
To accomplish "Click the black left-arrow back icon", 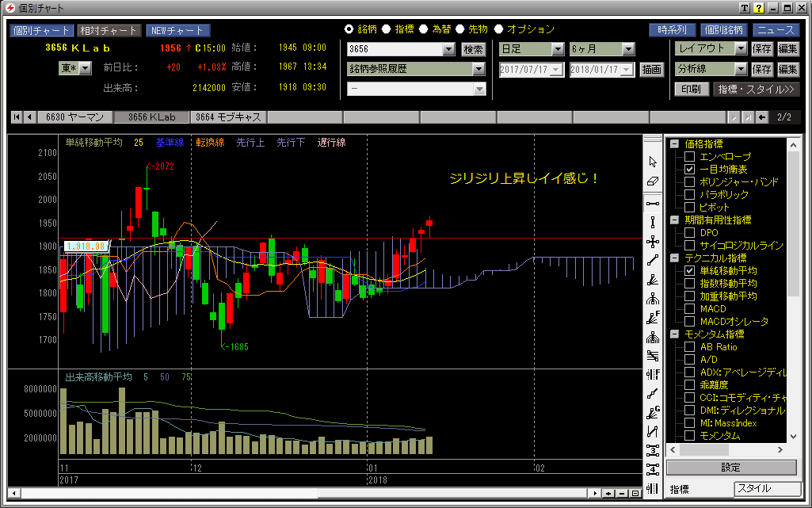I will coord(762,117).
